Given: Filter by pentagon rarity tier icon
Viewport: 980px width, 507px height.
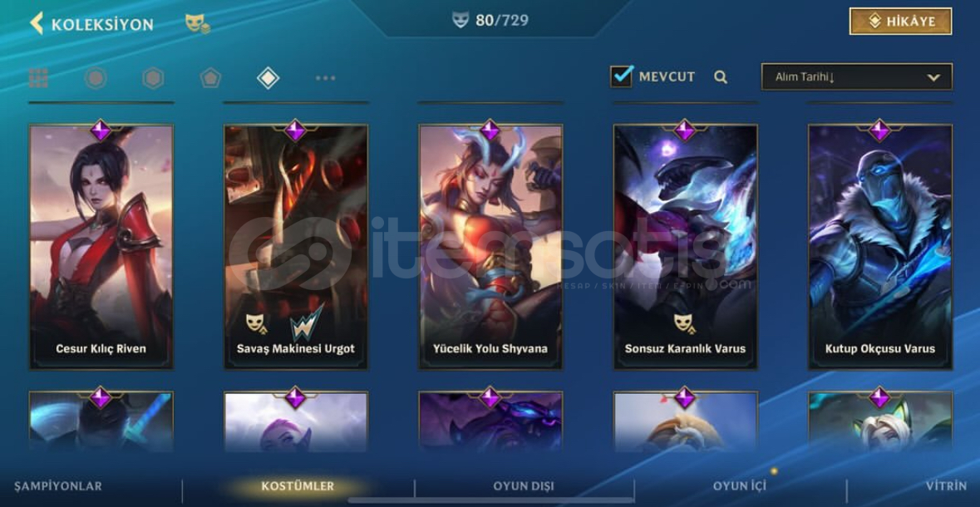Looking at the screenshot, I should tap(210, 78).
